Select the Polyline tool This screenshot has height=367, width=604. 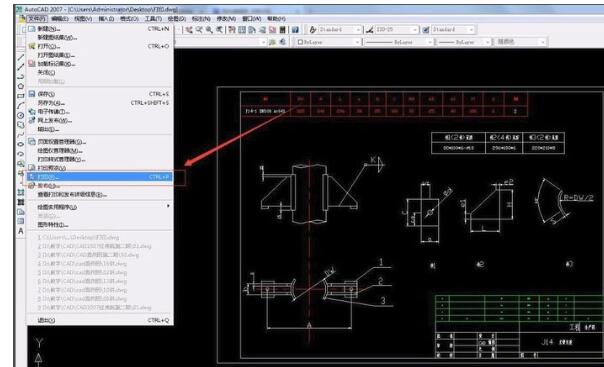(21, 77)
